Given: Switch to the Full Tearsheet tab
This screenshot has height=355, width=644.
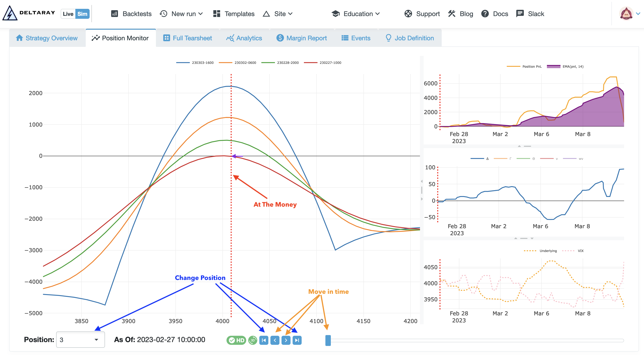Looking at the screenshot, I should (x=187, y=38).
